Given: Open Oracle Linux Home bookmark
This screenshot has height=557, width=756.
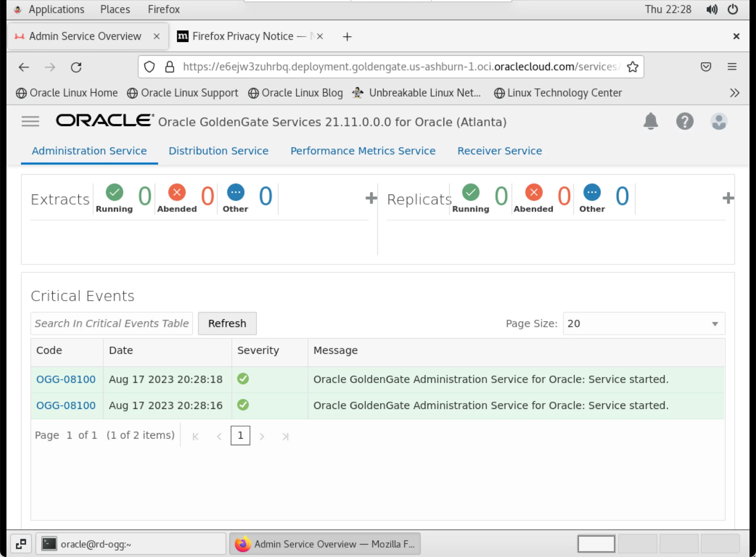Looking at the screenshot, I should pyautogui.click(x=67, y=93).
